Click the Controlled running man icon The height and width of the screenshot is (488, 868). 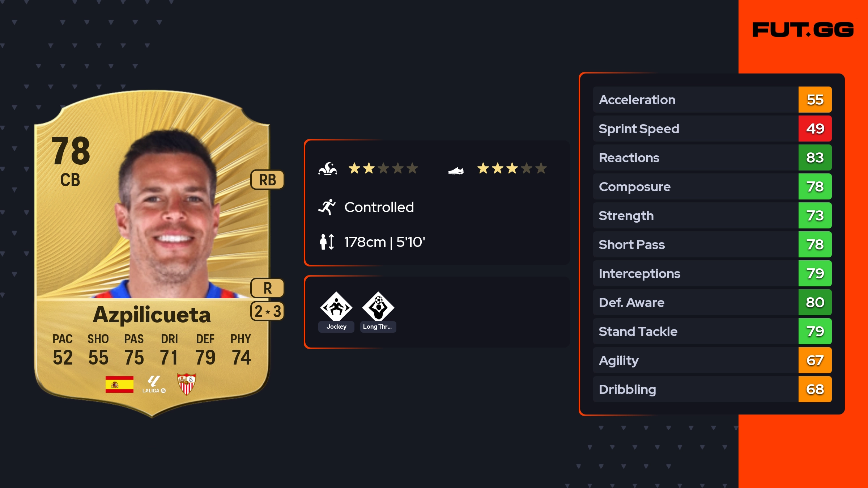point(327,207)
